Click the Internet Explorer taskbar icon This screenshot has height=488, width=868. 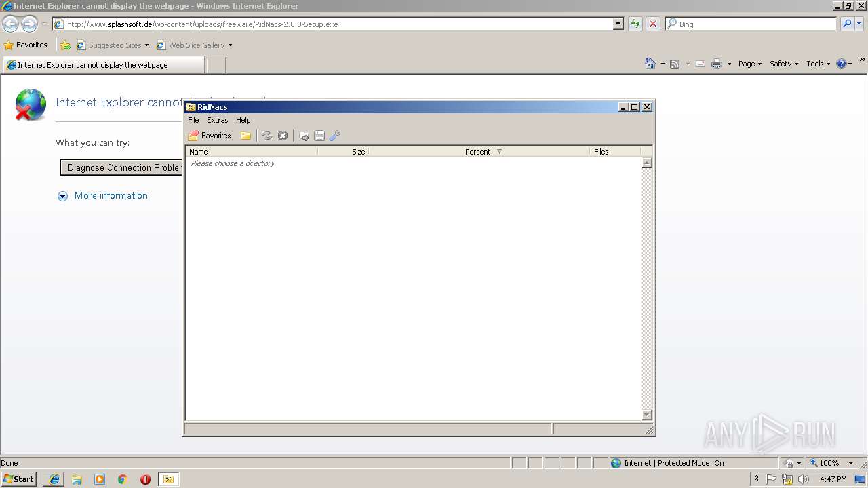pos(54,479)
